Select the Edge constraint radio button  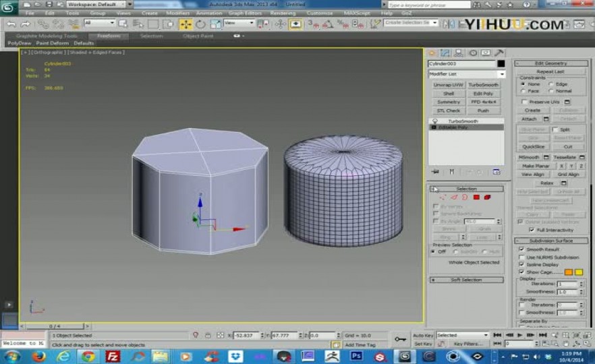(551, 84)
